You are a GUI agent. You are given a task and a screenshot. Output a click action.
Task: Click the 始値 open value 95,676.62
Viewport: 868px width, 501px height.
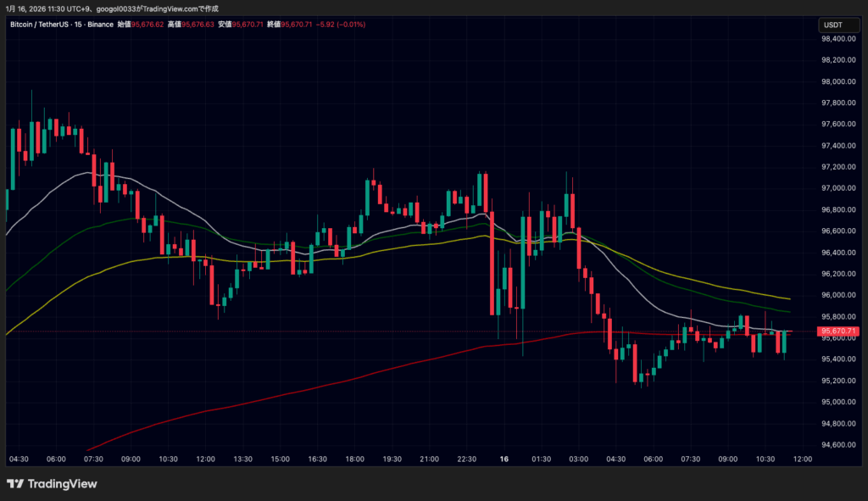pos(147,25)
